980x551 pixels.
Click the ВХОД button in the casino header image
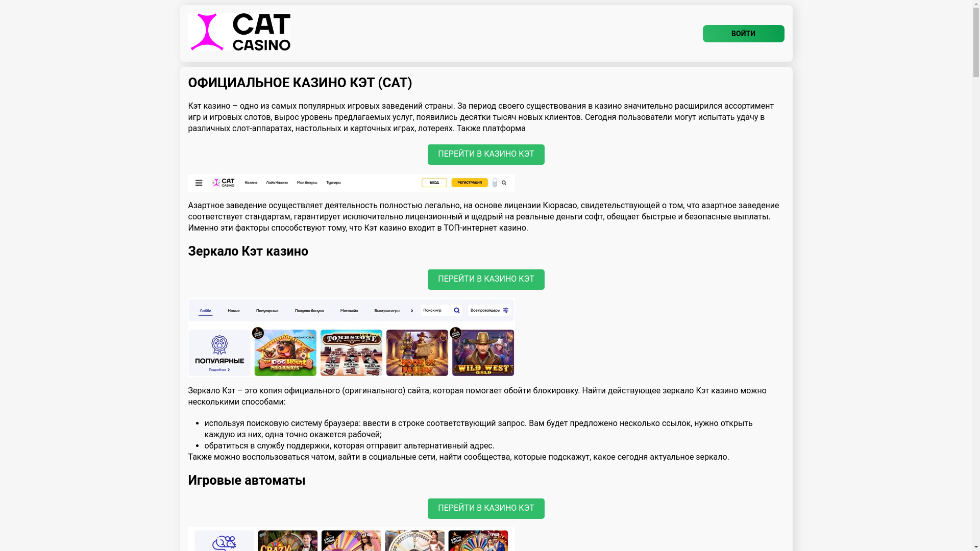click(434, 183)
